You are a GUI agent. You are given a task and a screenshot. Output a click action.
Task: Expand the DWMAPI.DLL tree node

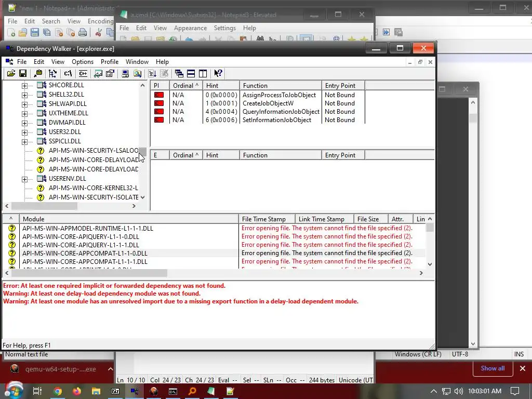(24, 123)
